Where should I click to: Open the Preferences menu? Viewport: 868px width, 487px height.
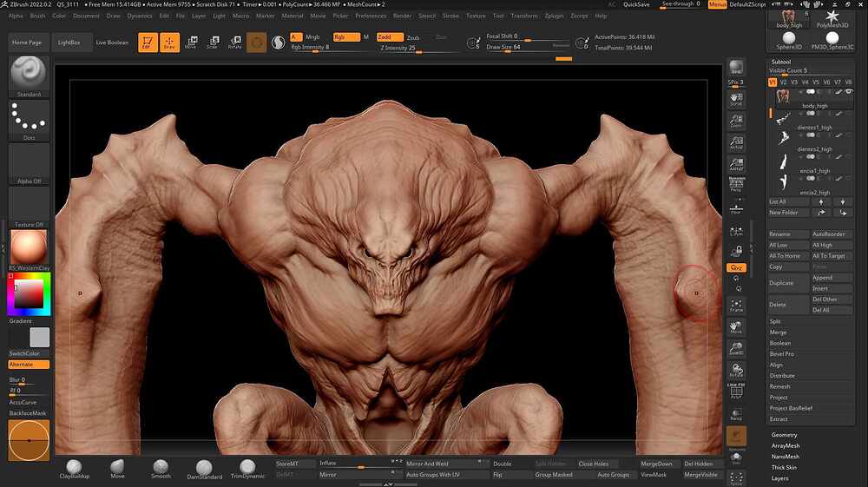pyautogui.click(x=371, y=16)
